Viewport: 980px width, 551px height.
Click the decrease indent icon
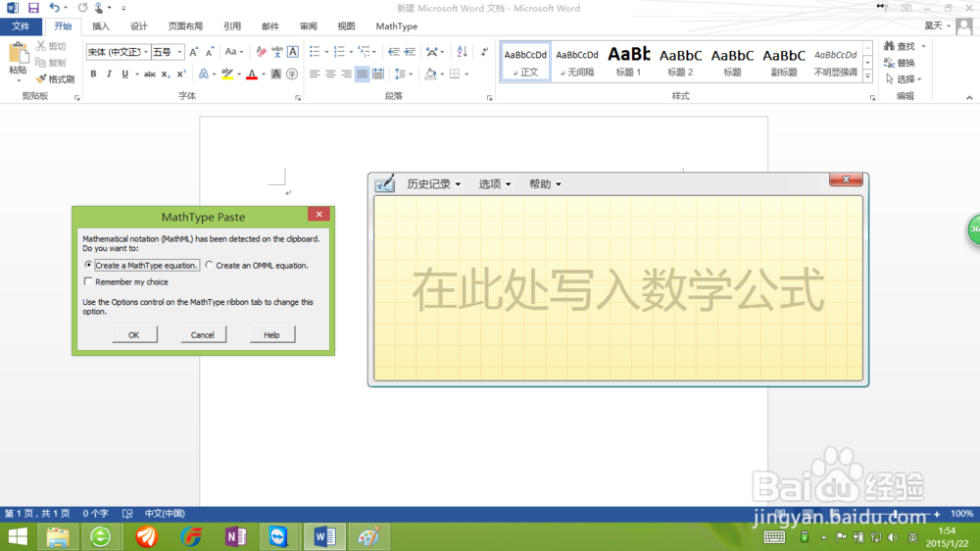tap(393, 52)
